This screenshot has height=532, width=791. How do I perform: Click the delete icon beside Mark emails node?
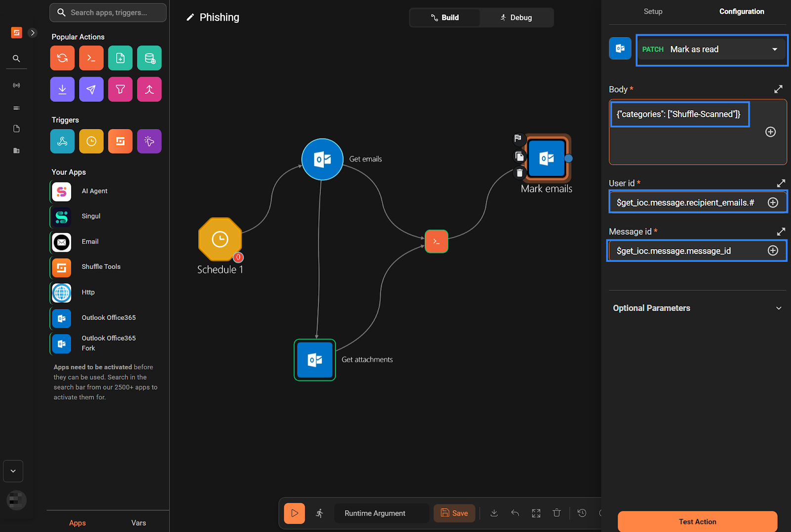519,173
